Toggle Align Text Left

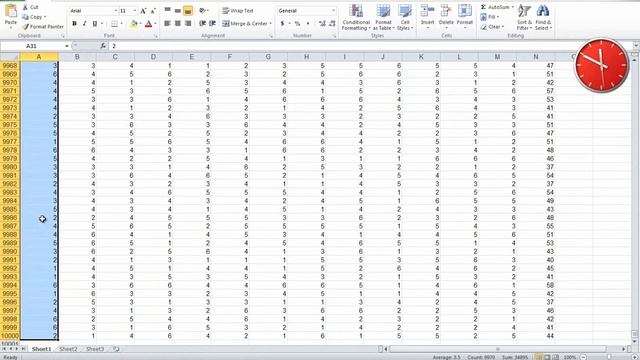[167, 24]
